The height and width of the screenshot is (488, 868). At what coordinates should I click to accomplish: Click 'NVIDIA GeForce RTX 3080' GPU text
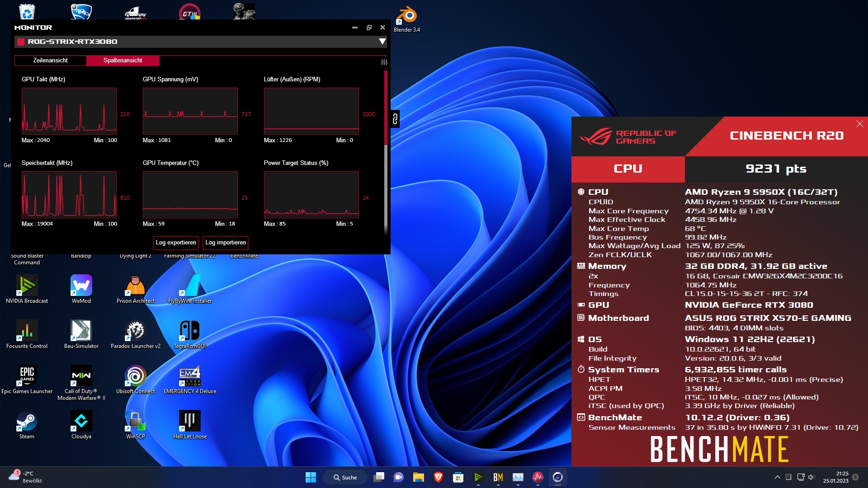749,305
